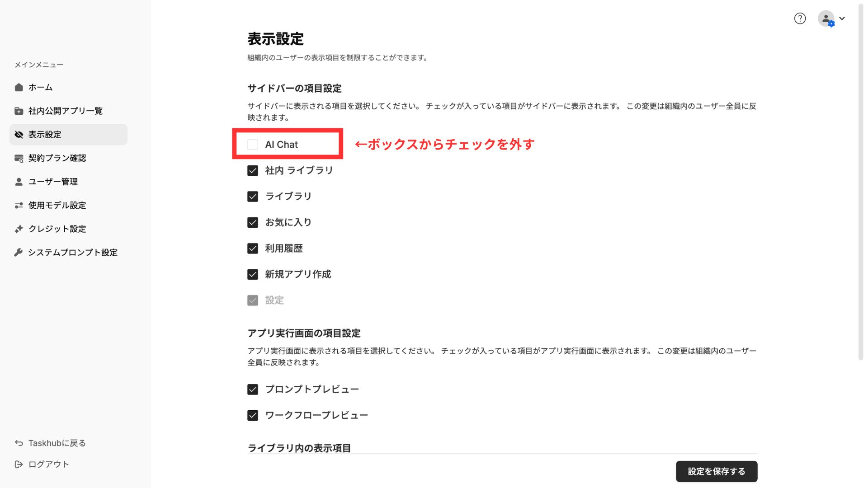
Task: Check the AI Chat checkbox
Action: coord(253,145)
